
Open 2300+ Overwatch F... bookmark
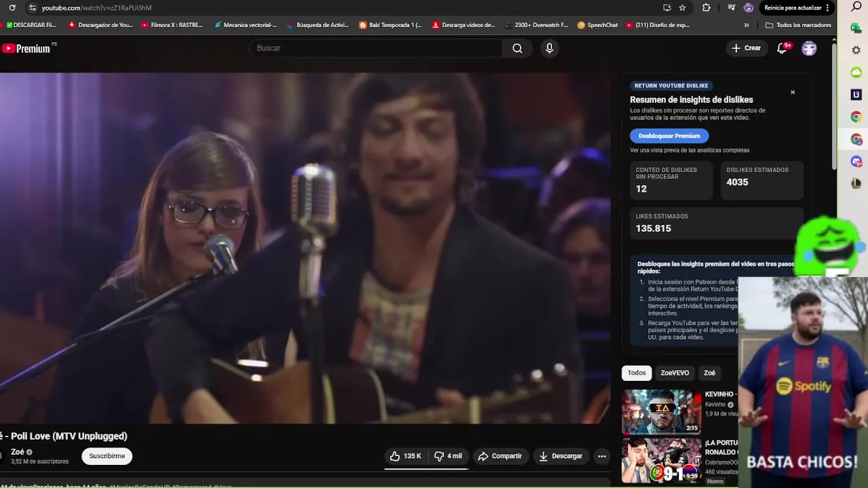(536, 25)
